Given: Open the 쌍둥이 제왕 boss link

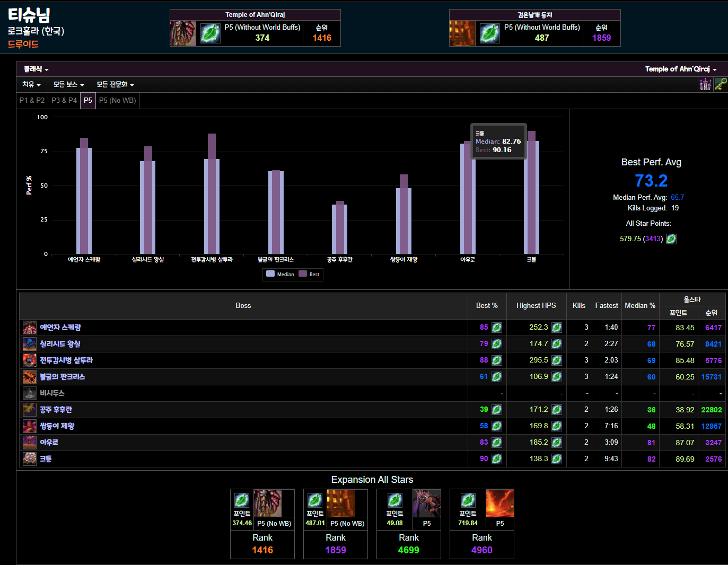Looking at the screenshot, I should (x=57, y=426).
